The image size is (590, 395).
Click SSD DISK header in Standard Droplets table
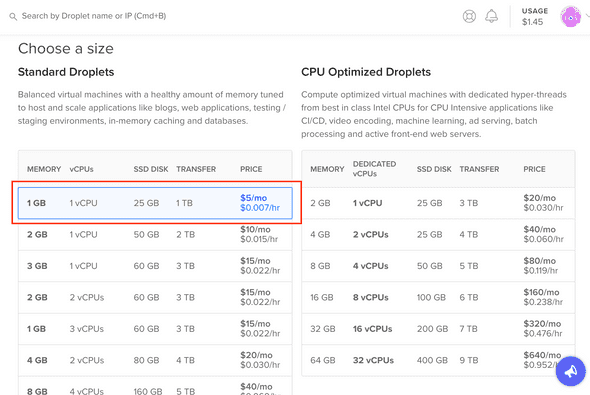[x=151, y=169]
